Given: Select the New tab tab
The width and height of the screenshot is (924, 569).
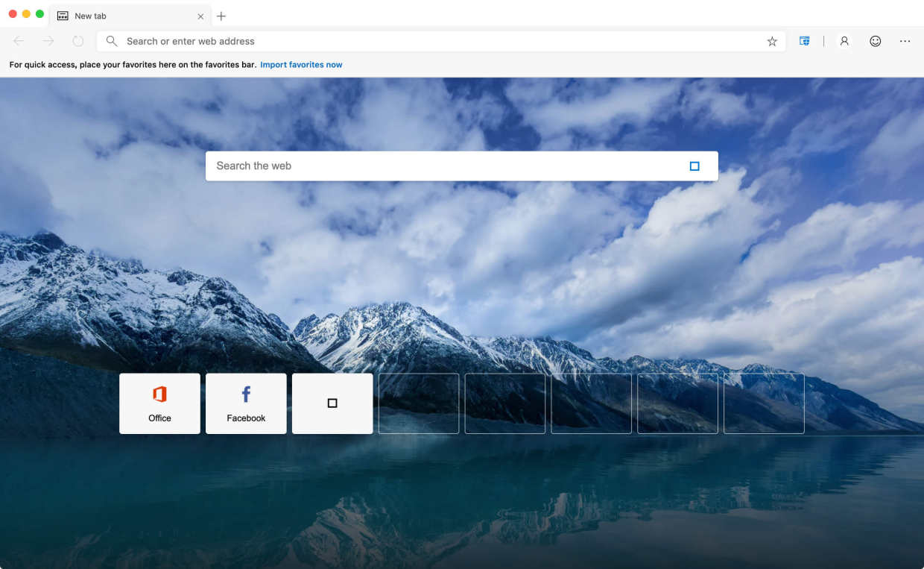Looking at the screenshot, I should point(130,16).
